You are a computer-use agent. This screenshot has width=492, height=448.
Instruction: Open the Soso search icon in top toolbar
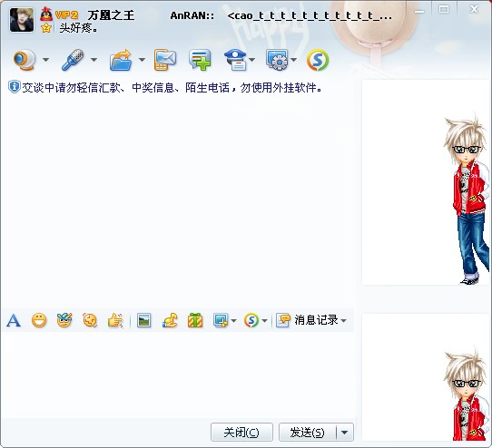point(318,60)
